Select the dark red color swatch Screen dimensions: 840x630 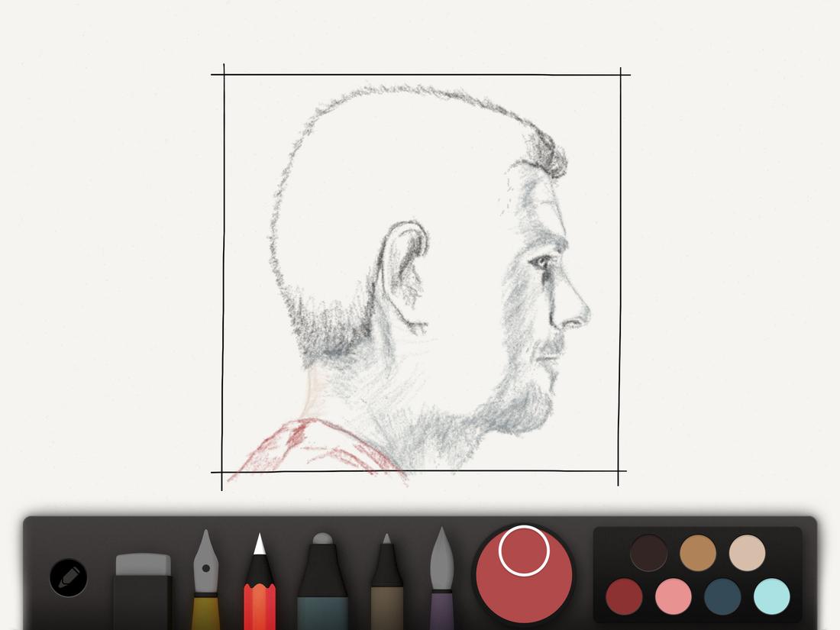click(x=624, y=594)
